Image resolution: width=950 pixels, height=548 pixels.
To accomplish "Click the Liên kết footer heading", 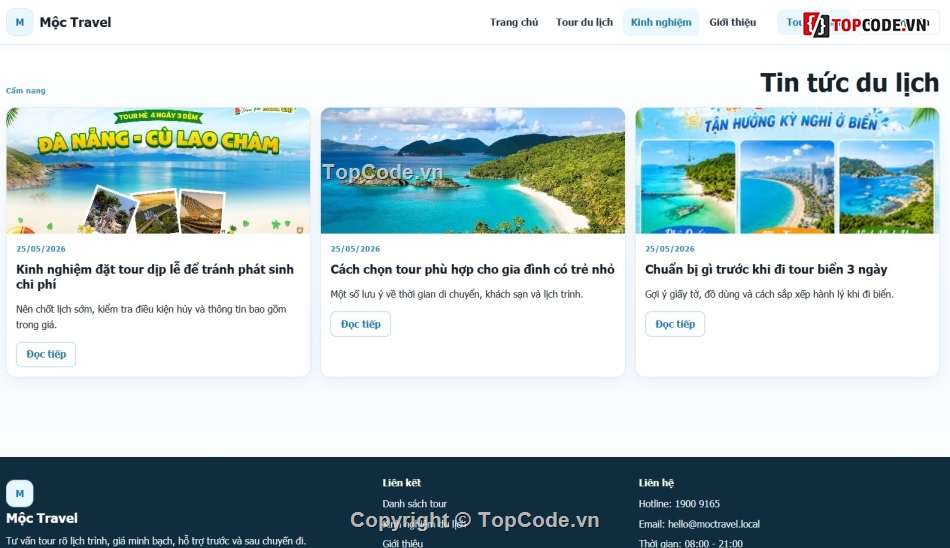I will point(402,483).
